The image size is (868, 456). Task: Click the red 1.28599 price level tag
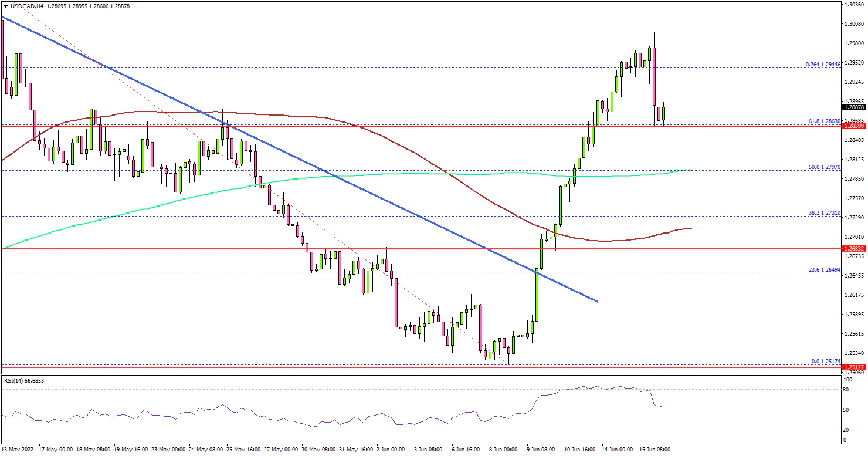coord(855,126)
